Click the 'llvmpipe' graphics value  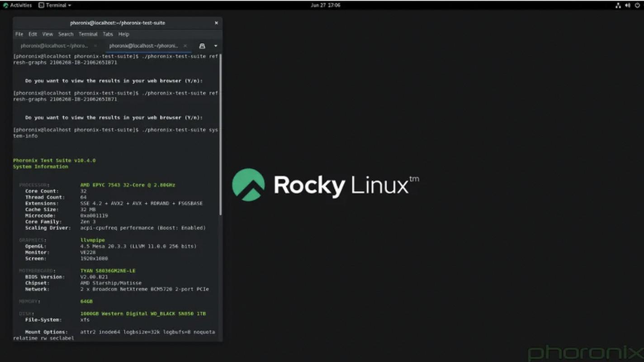[x=92, y=240]
